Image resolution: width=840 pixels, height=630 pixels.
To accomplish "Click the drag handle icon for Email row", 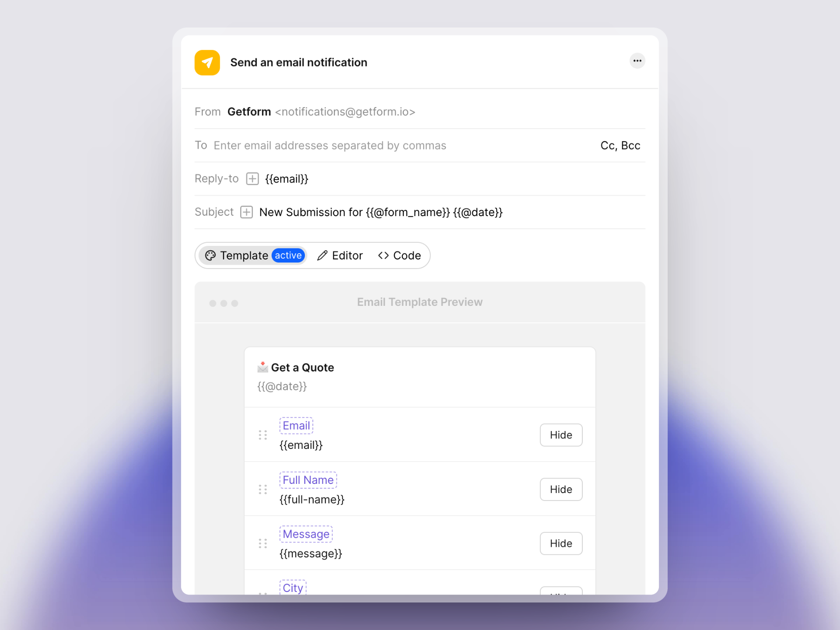I will tap(263, 435).
